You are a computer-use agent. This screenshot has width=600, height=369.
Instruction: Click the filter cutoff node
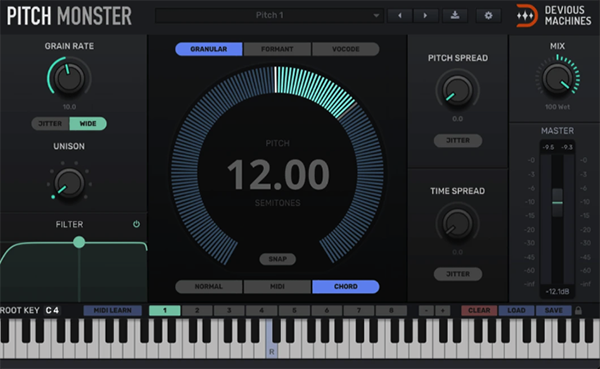79,242
